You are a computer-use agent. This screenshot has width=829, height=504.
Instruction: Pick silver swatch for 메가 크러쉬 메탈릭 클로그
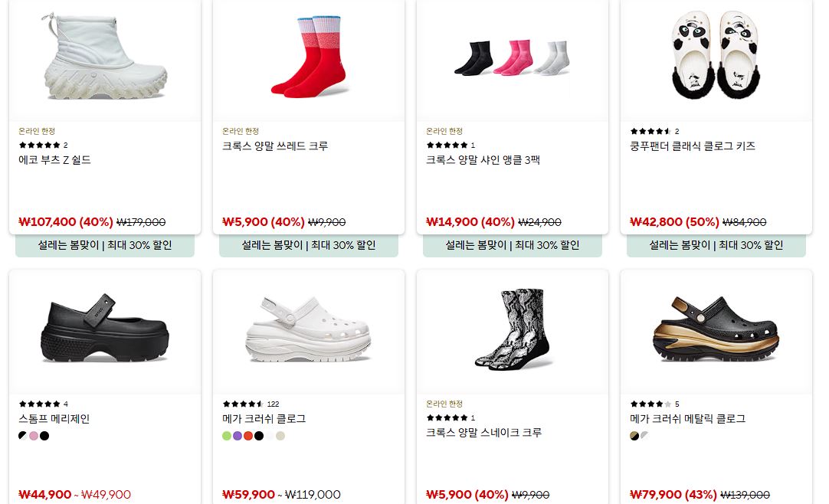tap(645, 436)
